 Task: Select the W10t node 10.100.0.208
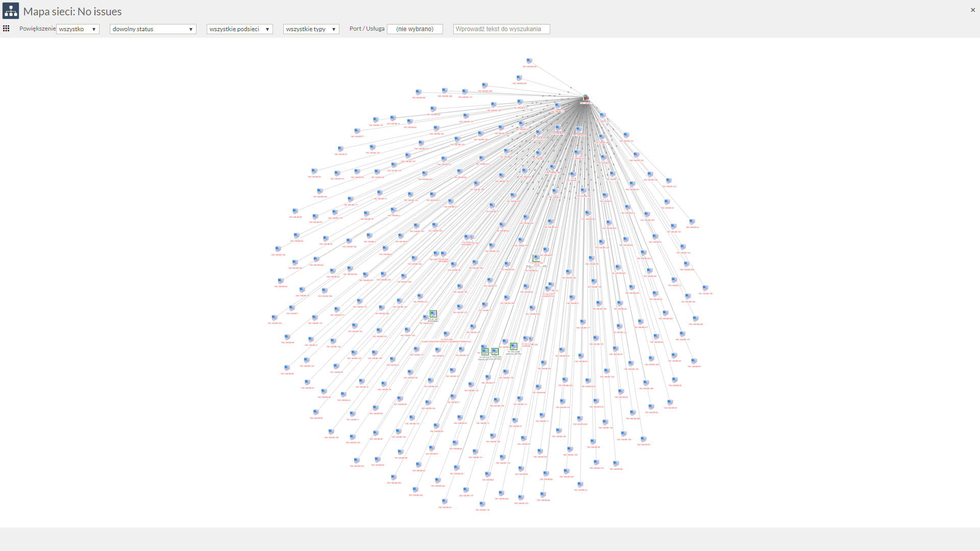(536, 258)
